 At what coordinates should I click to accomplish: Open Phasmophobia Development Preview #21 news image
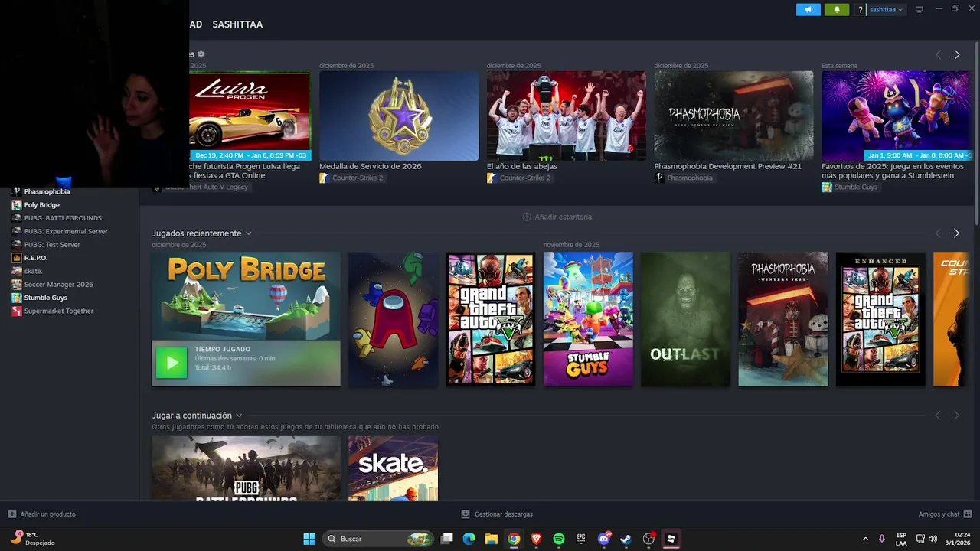733,116
